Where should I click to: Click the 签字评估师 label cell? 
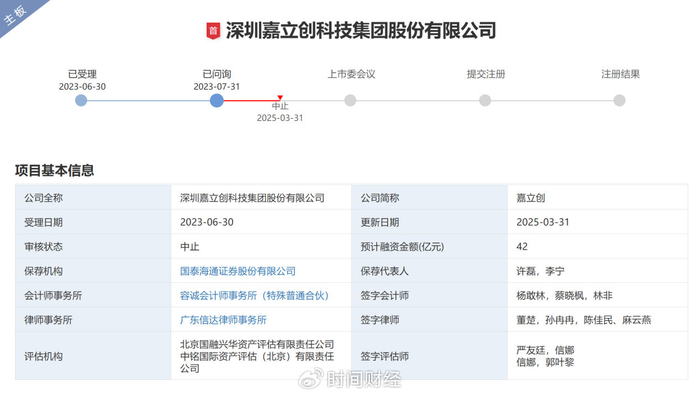coord(429,356)
